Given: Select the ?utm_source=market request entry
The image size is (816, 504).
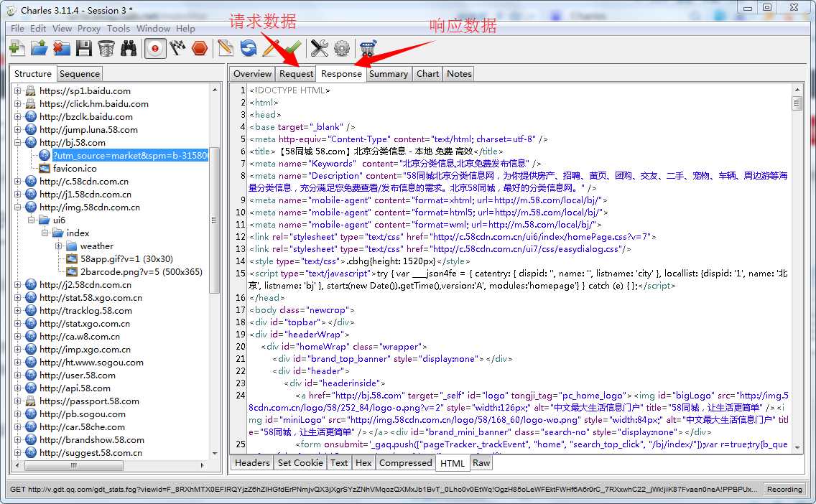Looking at the screenshot, I should click(130, 155).
